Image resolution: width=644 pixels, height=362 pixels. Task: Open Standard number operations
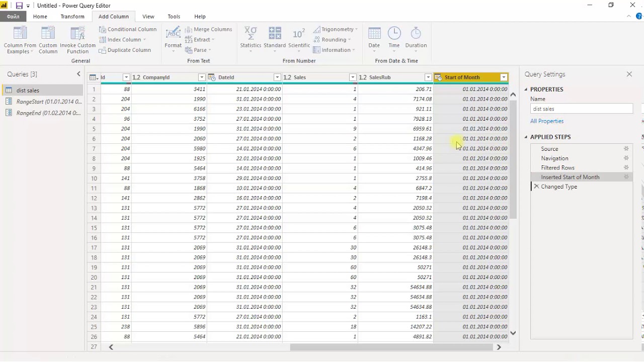click(x=275, y=38)
